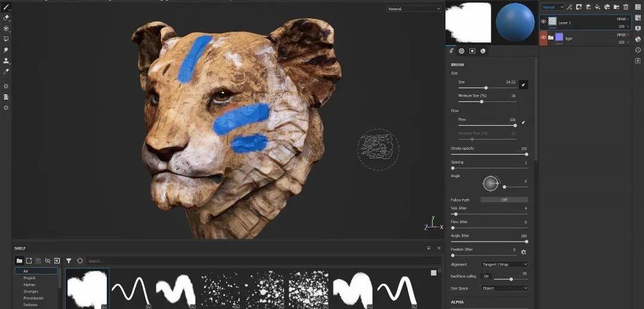Click the Backface culling On button

click(487, 277)
